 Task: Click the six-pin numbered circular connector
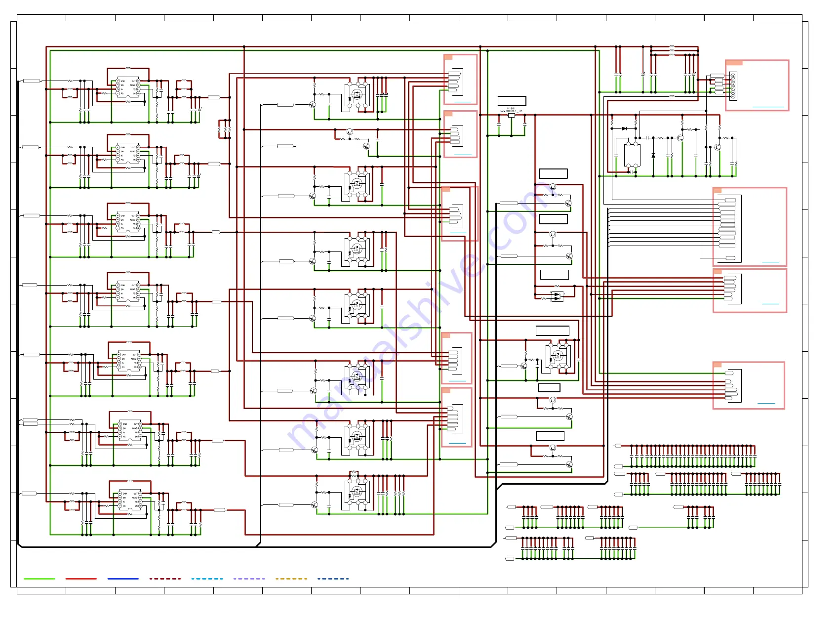[733, 86]
